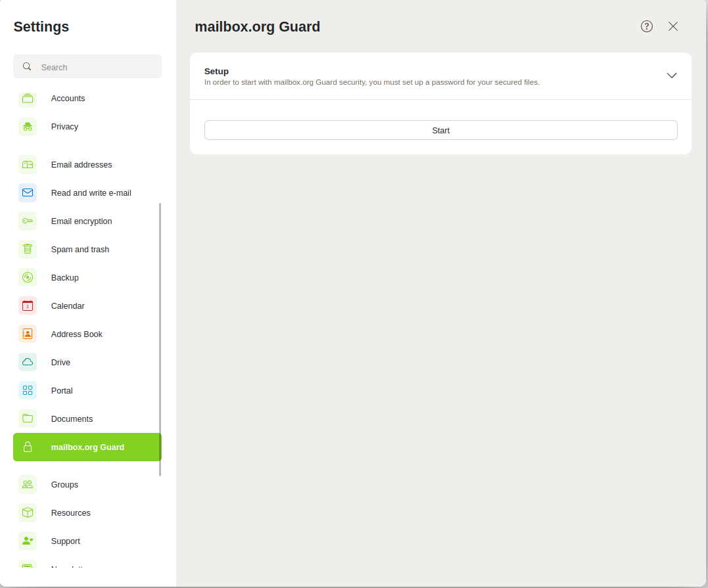The image size is (708, 588).
Task: Open help with the question mark icon
Action: point(647,27)
